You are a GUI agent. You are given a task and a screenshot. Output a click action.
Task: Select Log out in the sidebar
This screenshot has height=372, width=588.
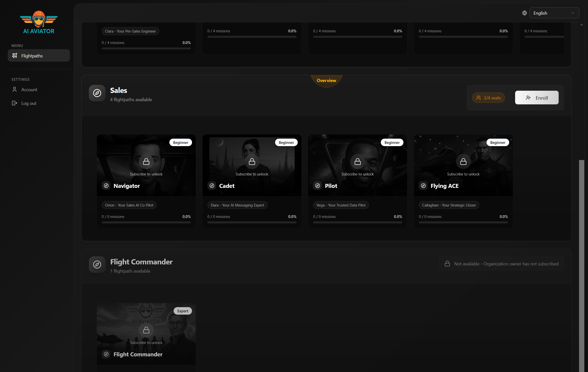(x=29, y=103)
